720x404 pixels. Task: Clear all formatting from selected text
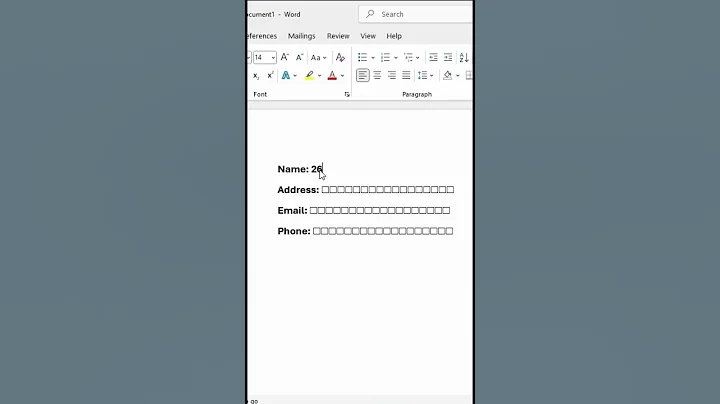tap(340, 57)
